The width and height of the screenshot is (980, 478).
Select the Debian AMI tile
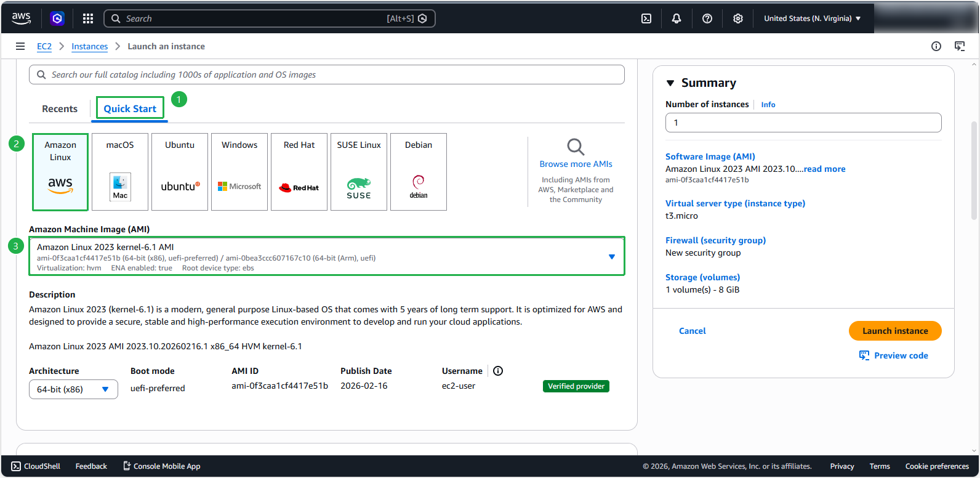419,172
